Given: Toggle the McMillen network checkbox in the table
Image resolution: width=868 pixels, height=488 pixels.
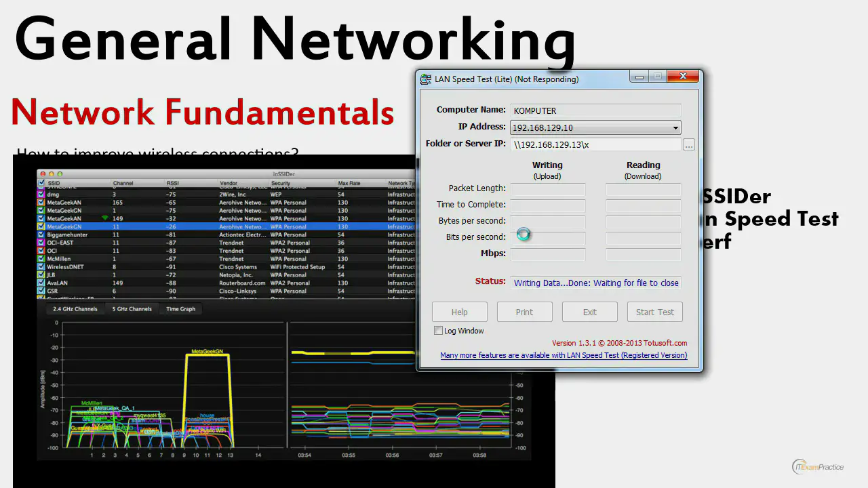Looking at the screenshot, I should [x=42, y=259].
